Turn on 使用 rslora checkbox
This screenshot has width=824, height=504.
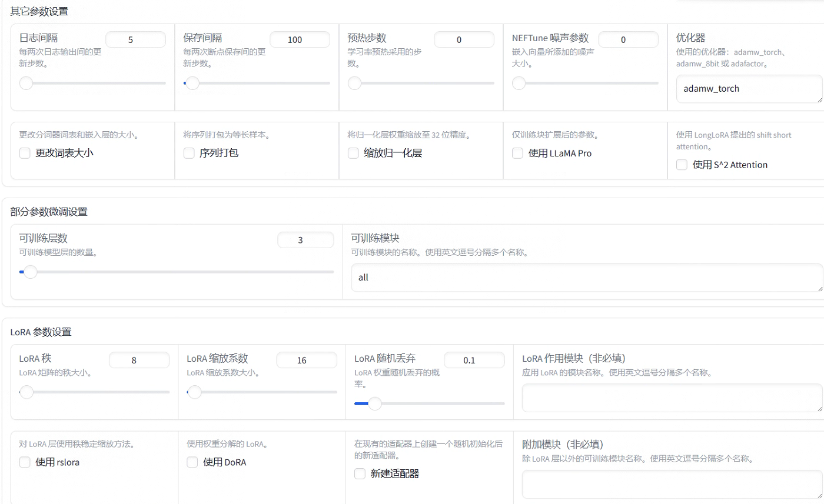point(25,462)
